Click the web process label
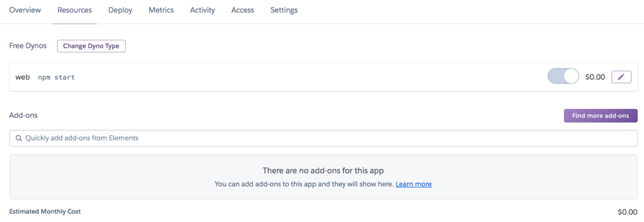Viewport: 644px width, 222px height. [23, 77]
